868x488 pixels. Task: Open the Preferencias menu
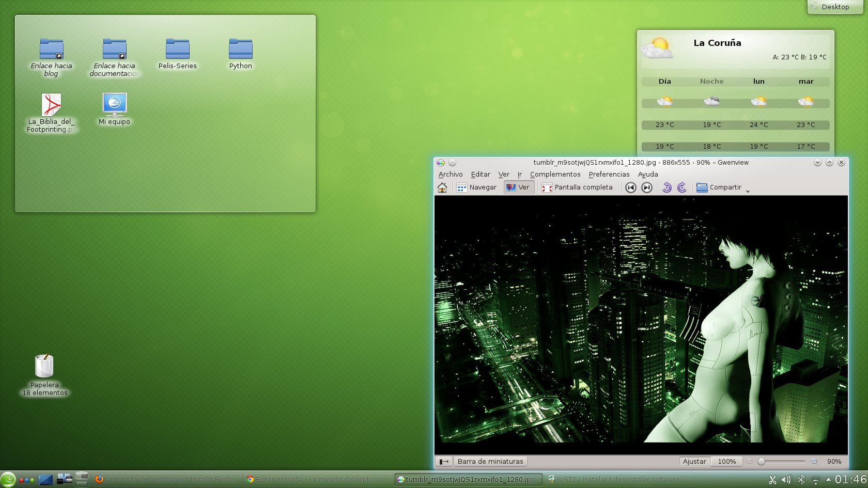point(609,174)
